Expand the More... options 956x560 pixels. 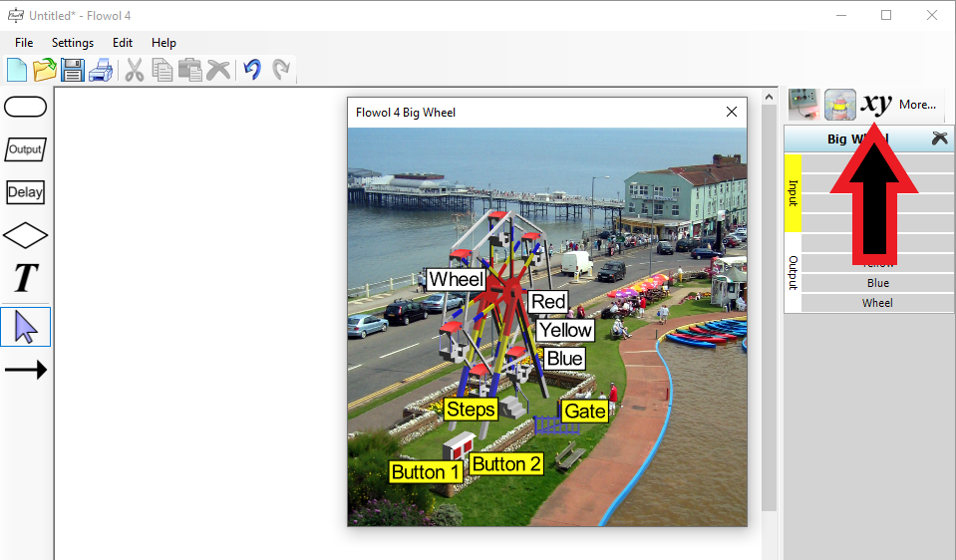click(917, 105)
